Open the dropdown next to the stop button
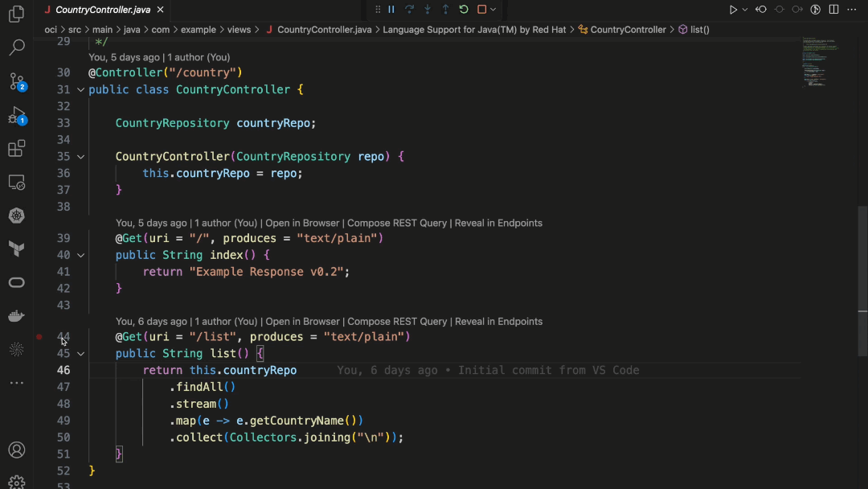Viewport: 868px width, 489px height. (493, 9)
